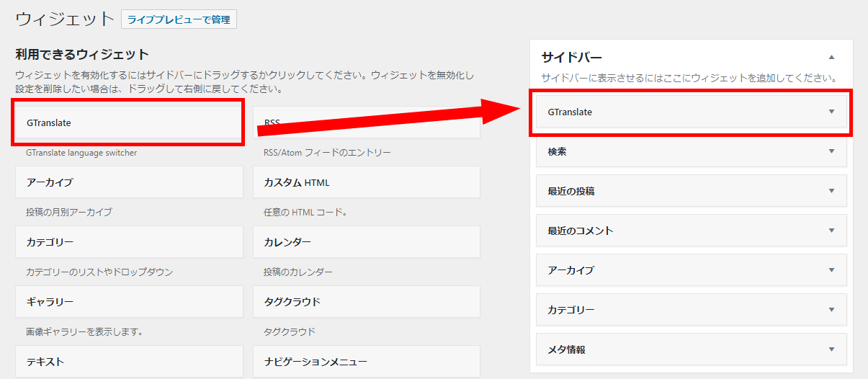Choose the カスタム HTML widget
Viewport: 868px width, 379px height.
pos(366,182)
